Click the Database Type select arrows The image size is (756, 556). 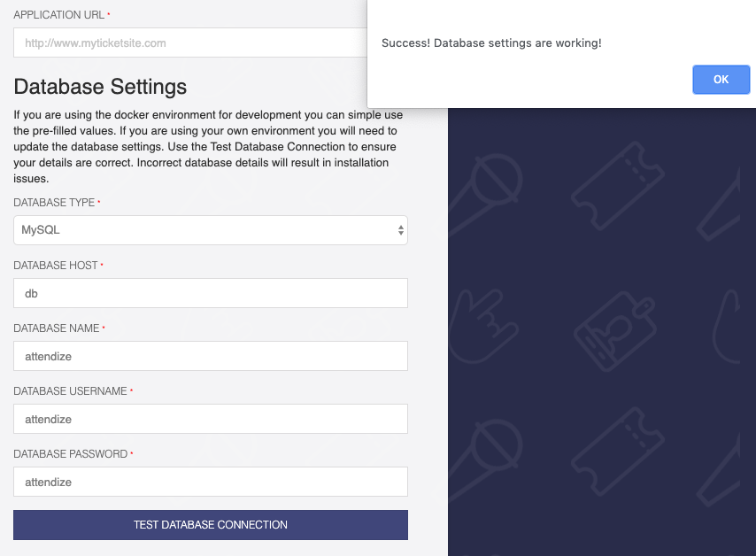pyautogui.click(x=401, y=230)
